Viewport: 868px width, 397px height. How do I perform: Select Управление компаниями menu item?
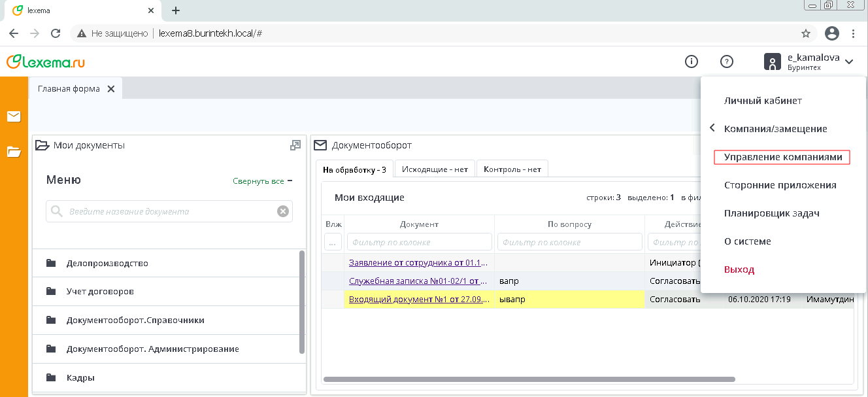coord(782,157)
